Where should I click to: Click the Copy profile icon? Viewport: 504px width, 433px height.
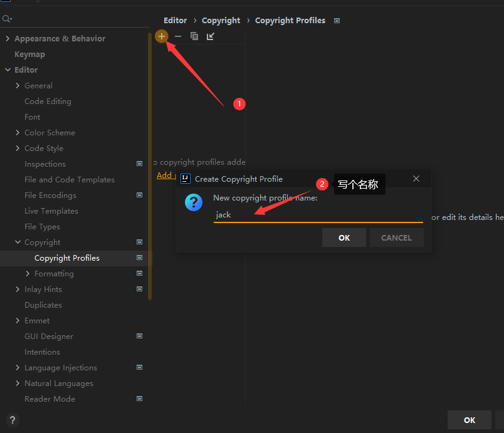(194, 36)
